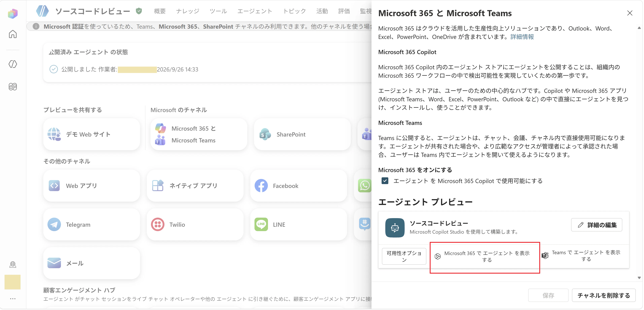Screen dimensions: 644x310
Task: Click the その他のチャネル section heading
Action: coord(67,161)
